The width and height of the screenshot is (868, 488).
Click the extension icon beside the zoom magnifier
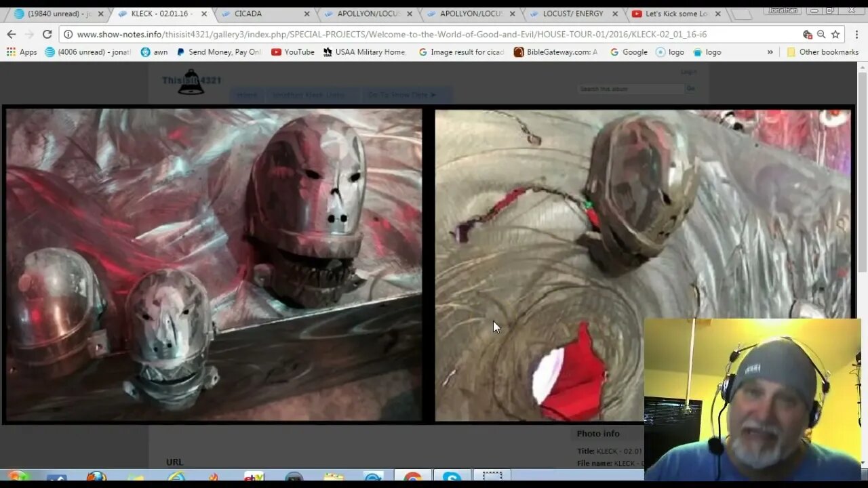[x=807, y=35]
